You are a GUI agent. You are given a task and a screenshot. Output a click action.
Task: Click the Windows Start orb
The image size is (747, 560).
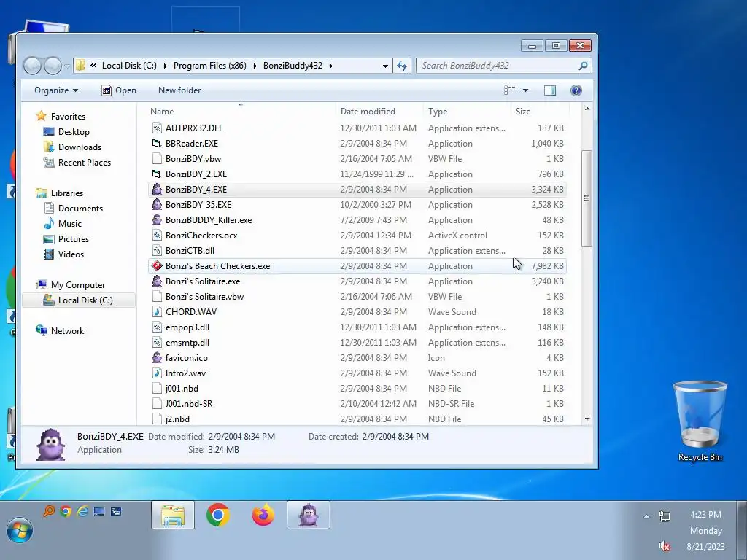pos(20,529)
